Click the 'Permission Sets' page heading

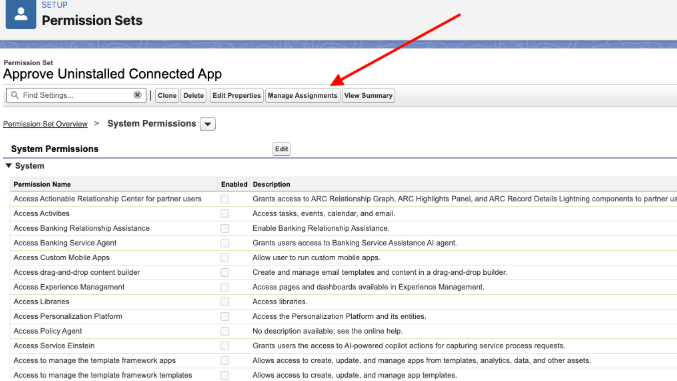tap(92, 20)
